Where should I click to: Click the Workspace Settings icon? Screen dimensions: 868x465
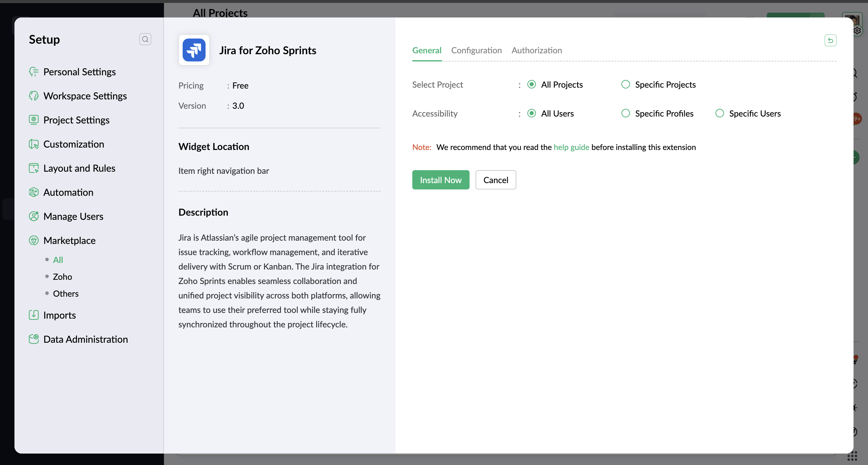[34, 96]
